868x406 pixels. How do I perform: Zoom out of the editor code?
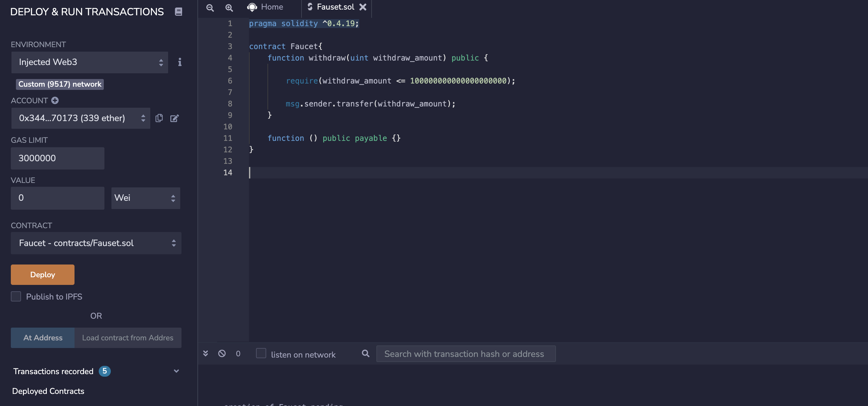pyautogui.click(x=210, y=8)
